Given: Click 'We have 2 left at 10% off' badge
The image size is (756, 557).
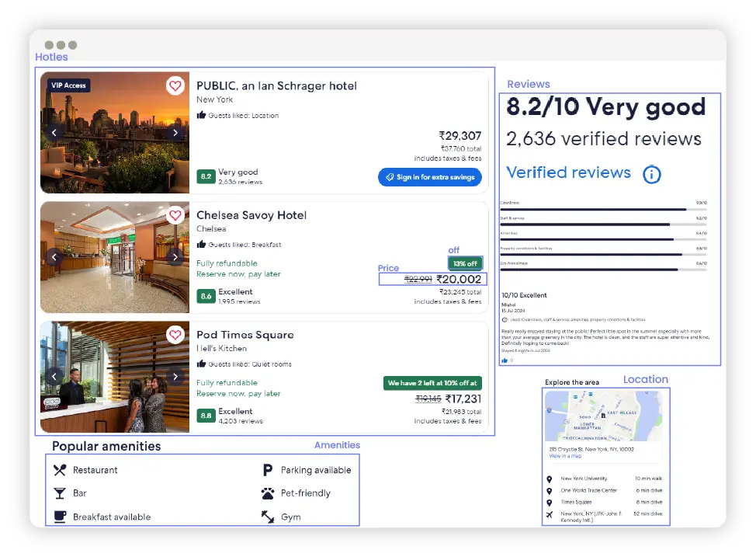Looking at the screenshot, I should tap(432, 383).
